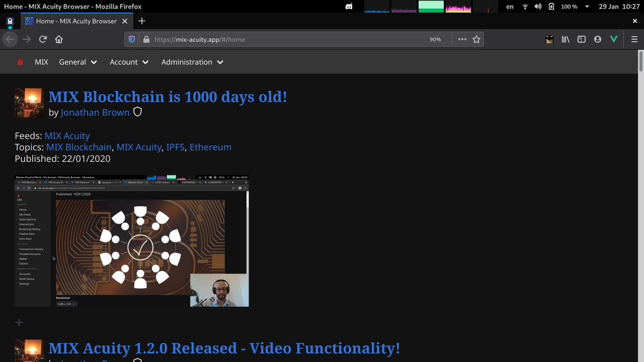Toggle the Firefox sidebar view

pyautogui.click(x=581, y=39)
